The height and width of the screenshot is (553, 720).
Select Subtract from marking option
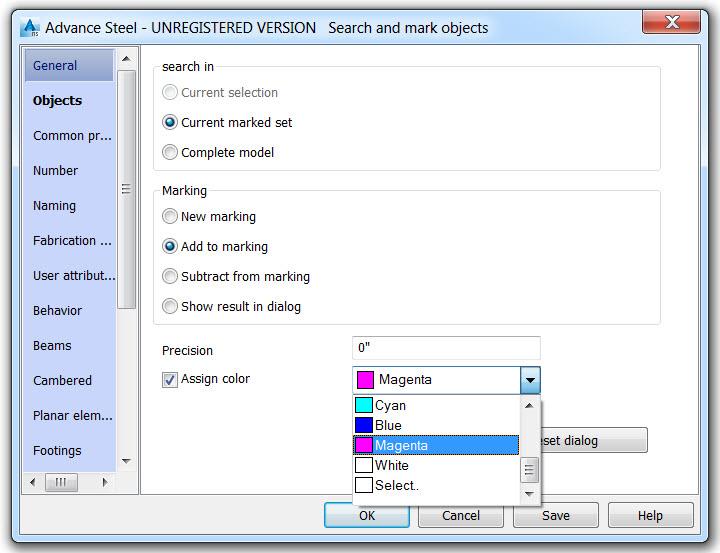(x=170, y=276)
